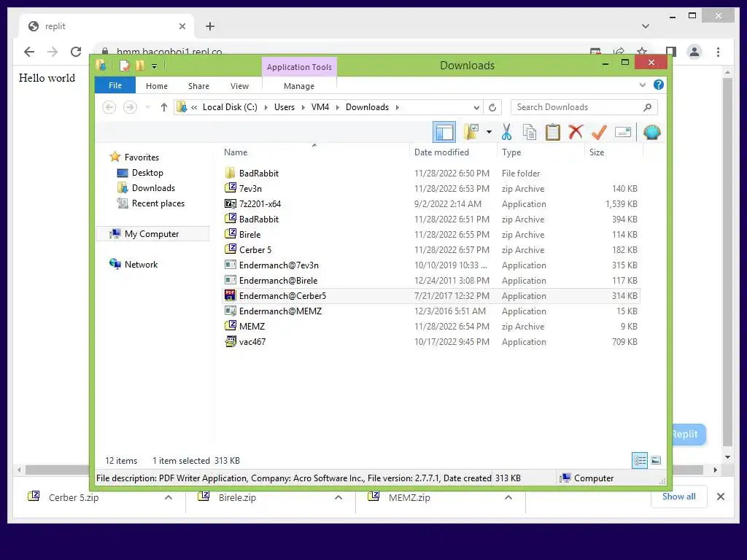Viewport: 747px width, 560px height.
Task: Click the Rename icon in toolbar
Action: (x=623, y=132)
